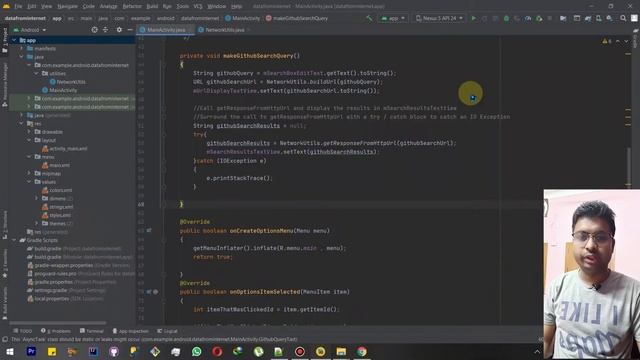Go to next highlighted problem arrow

coord(626,41)
